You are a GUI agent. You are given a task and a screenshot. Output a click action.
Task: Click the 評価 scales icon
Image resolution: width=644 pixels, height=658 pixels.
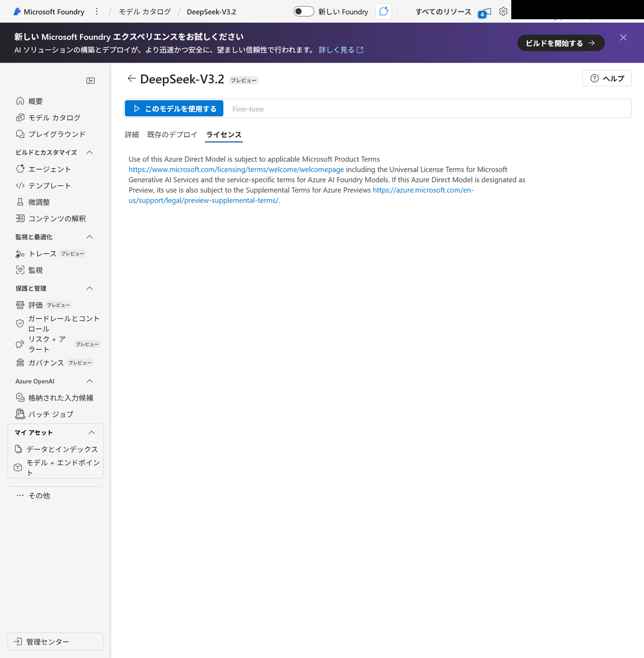(20, 305)
